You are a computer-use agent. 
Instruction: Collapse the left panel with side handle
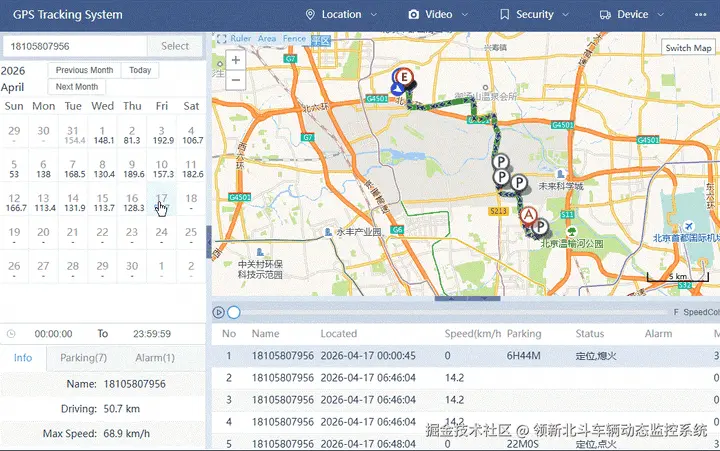[209, 242]
